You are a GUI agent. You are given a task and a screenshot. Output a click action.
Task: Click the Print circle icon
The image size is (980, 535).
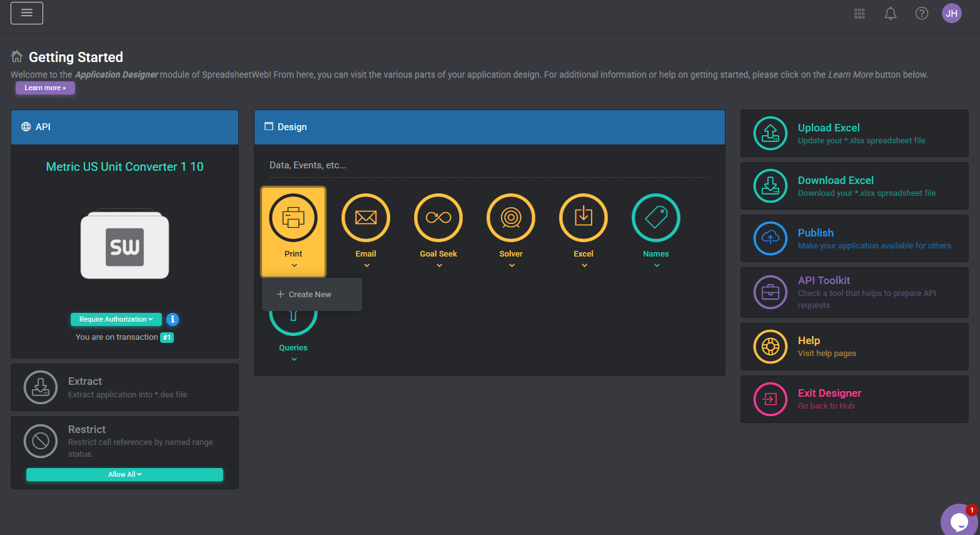(x=293, y=218)
